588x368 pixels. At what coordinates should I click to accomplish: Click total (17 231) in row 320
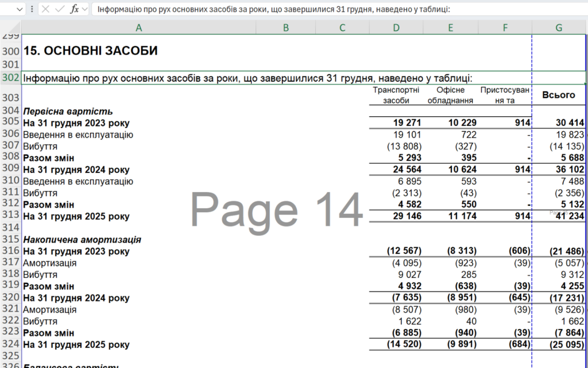(x=567, y=298)
